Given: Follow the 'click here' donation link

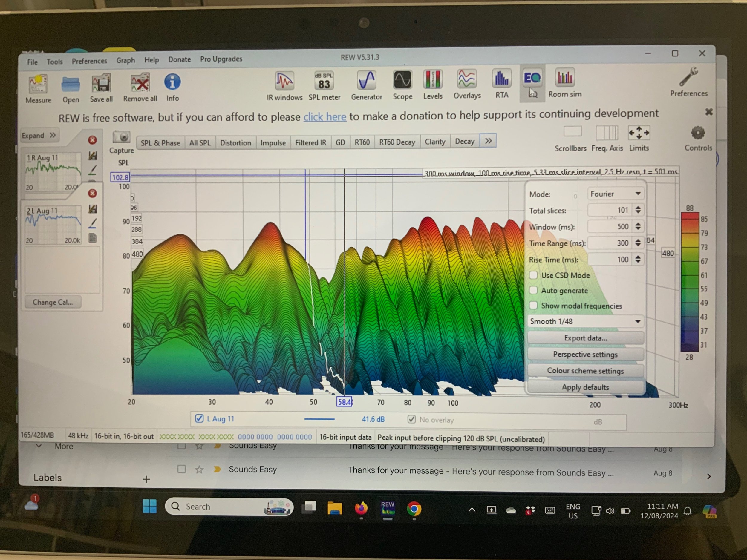Looking at the screenshot, I should [x=324, y=117].
